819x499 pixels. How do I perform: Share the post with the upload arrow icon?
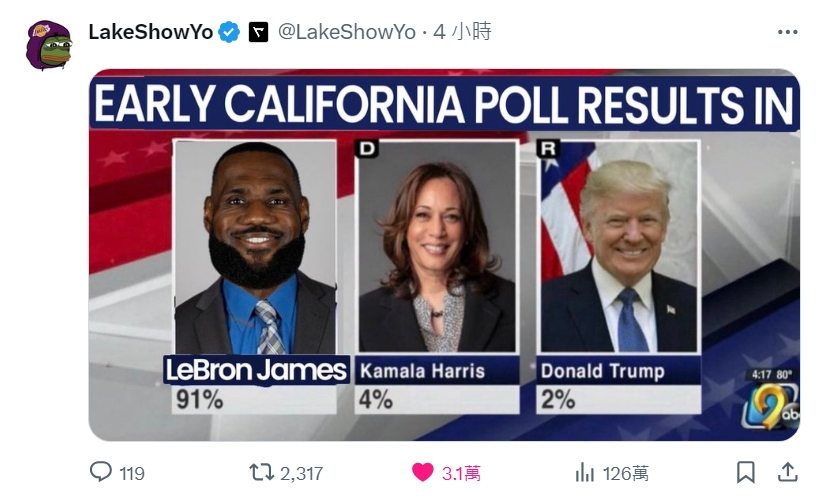coord(788,472)
